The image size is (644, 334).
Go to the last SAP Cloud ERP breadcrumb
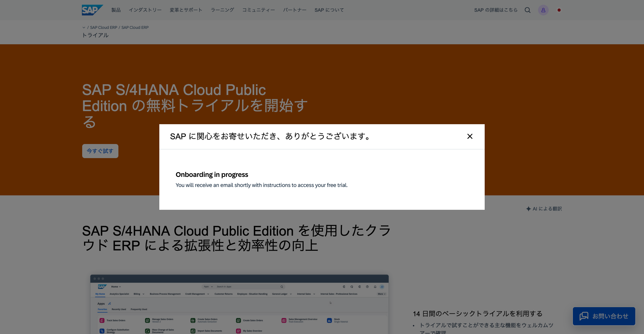pos(135,28)
